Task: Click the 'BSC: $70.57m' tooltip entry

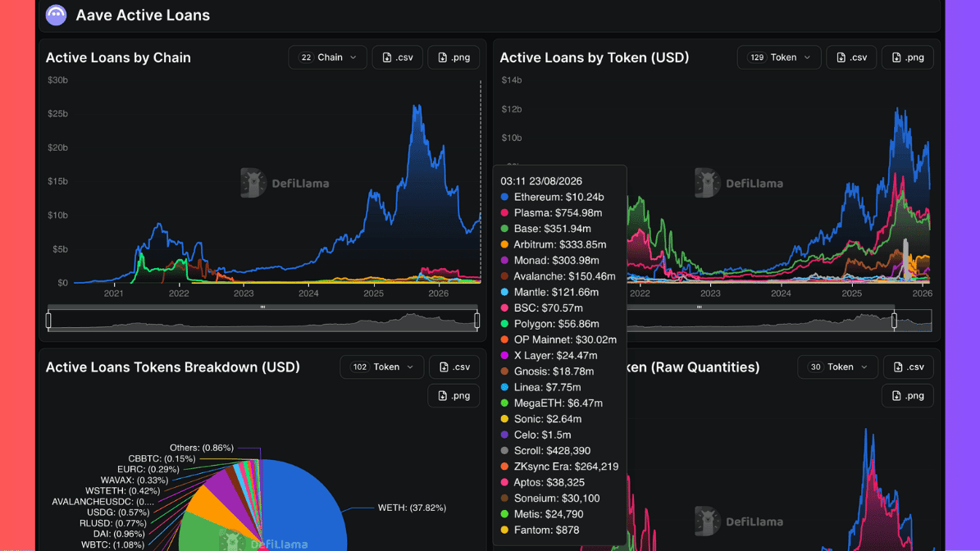Action: [x=541, y=308]
